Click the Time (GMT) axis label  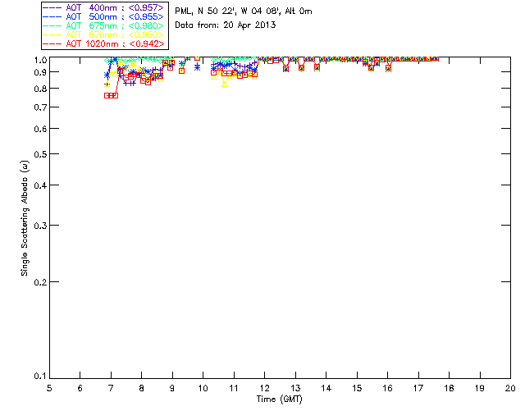[x=279, y=399]
